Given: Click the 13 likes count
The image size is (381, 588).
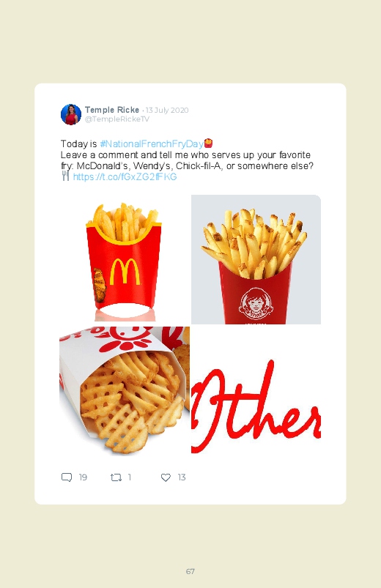Looking at the screenshot, I should [x=182, y=477].
